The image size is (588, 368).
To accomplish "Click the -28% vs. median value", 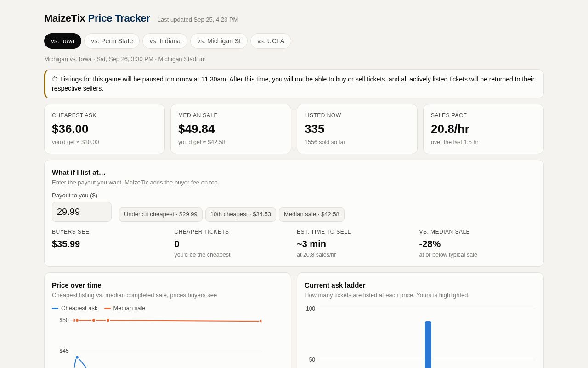I will coord(430,244).
